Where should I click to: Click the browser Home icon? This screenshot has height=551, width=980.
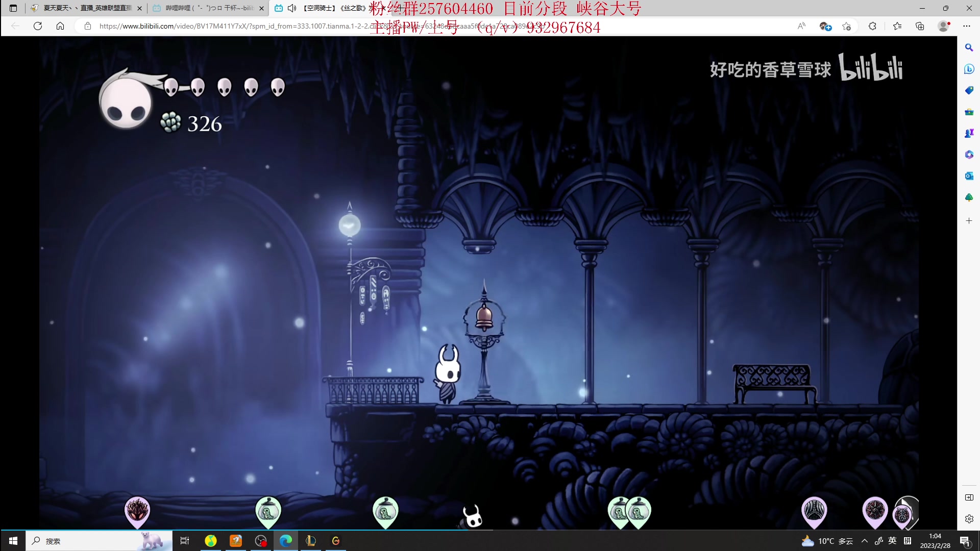tap(60, 26)
